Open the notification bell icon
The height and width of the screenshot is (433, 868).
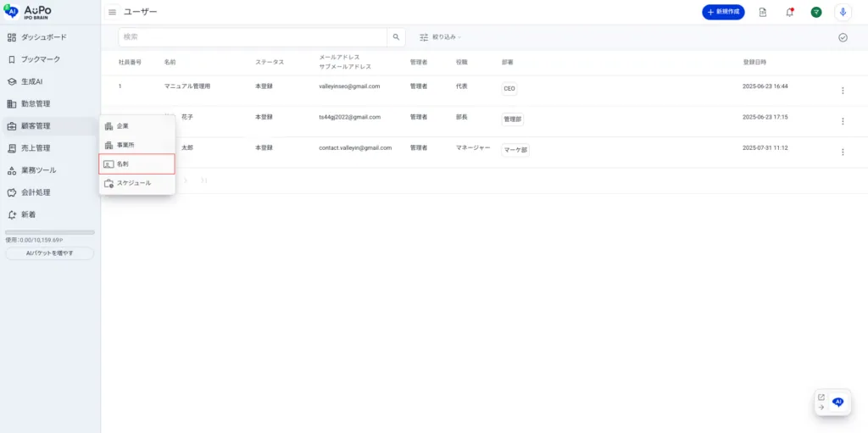click(x=789, y=12)
